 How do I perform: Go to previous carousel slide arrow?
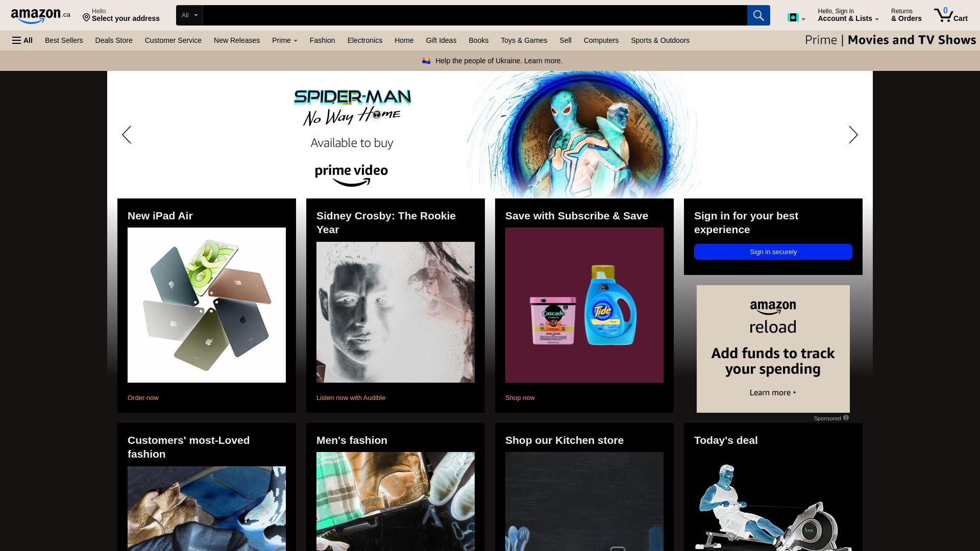pyautogui.click(x=127, y=135)
